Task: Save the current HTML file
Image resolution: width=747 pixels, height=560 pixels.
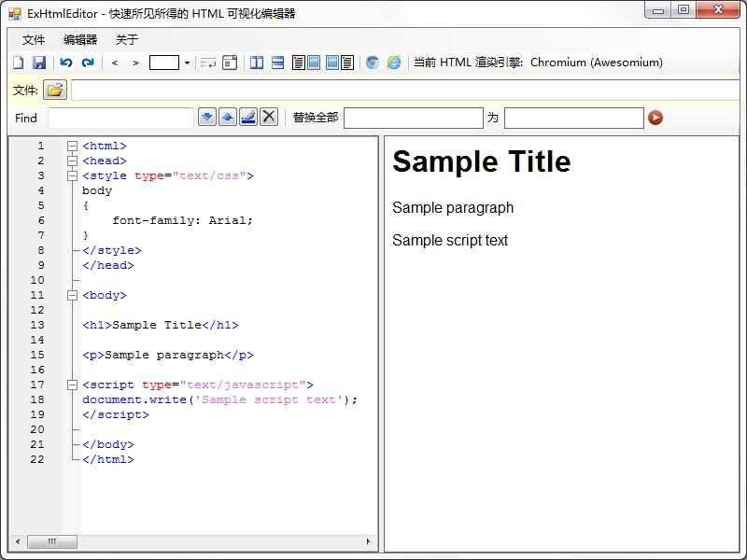Action: [x=39, y=63]
